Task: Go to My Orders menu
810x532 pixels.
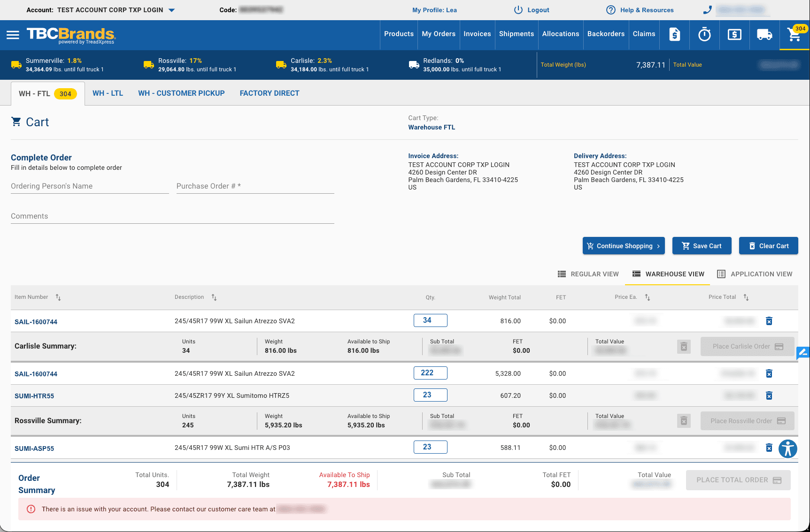Action: [439, 34]
